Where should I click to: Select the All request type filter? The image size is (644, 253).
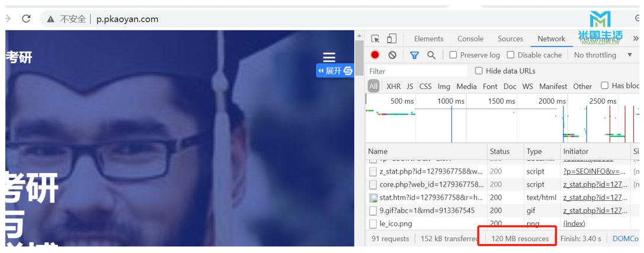pos(373,87)
